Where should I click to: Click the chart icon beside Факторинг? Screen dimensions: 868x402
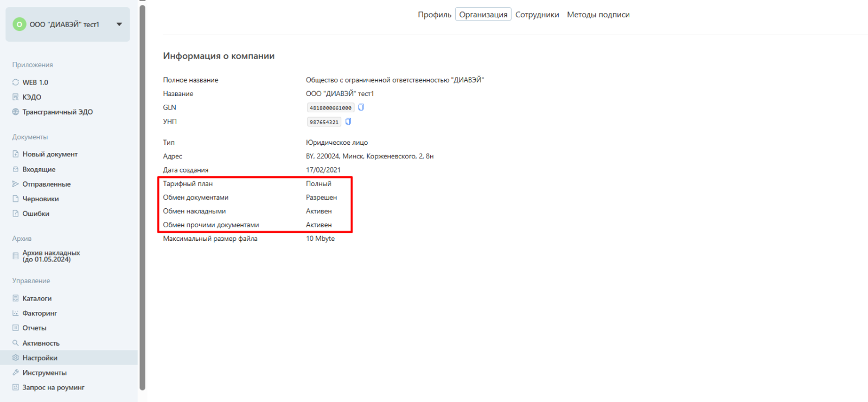pyautogui.click(x=16, y=313)
